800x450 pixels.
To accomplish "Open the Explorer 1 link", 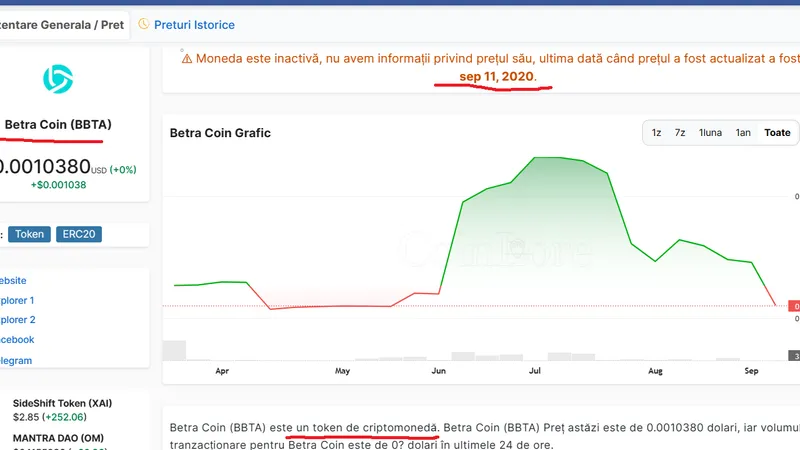I will click(x=17, y=301).
